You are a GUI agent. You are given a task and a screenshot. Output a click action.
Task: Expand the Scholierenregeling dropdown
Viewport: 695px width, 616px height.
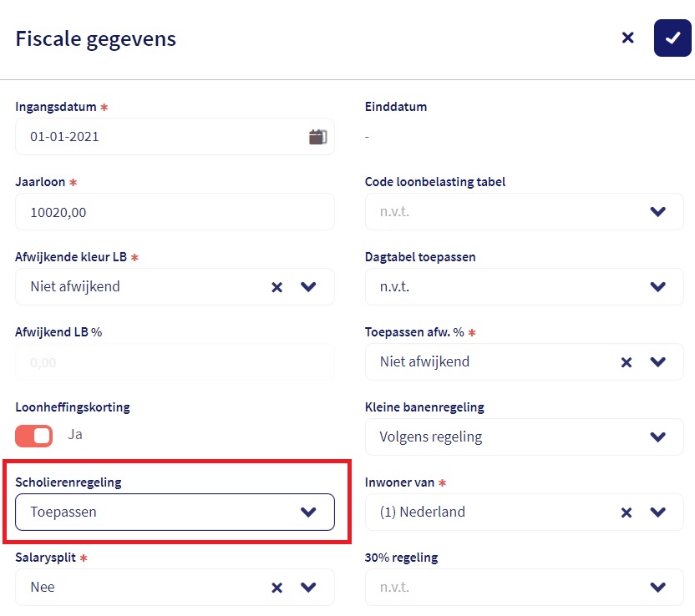(308, 512)
